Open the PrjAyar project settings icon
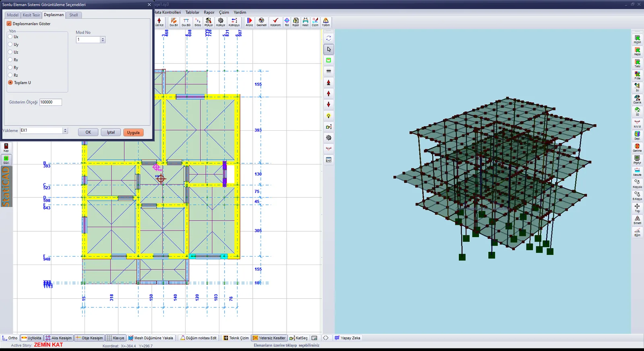 [208, 22]
